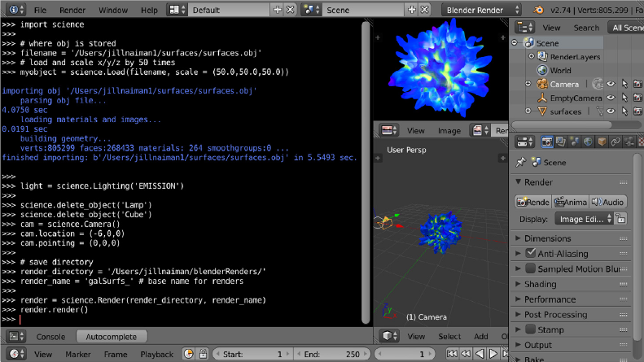644x362 pixels.
Task: Open the File menu
Action: pyautogui.click(x=40, y=11)
